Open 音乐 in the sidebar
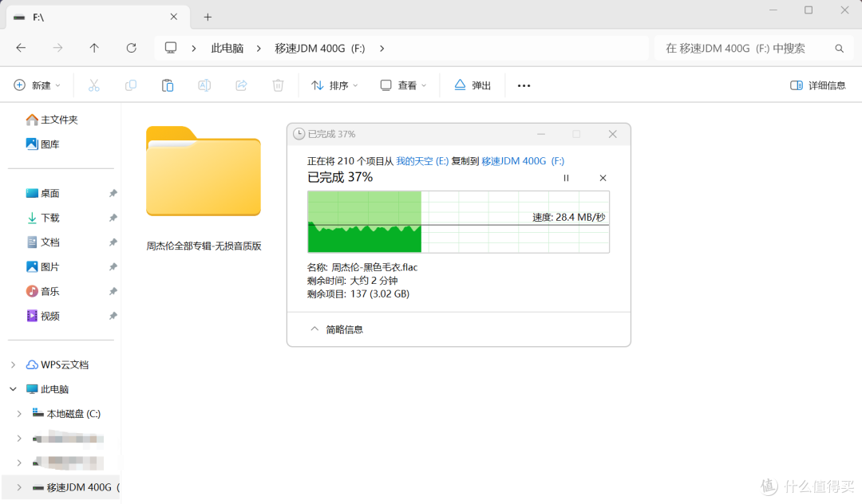 coord(43,292)
